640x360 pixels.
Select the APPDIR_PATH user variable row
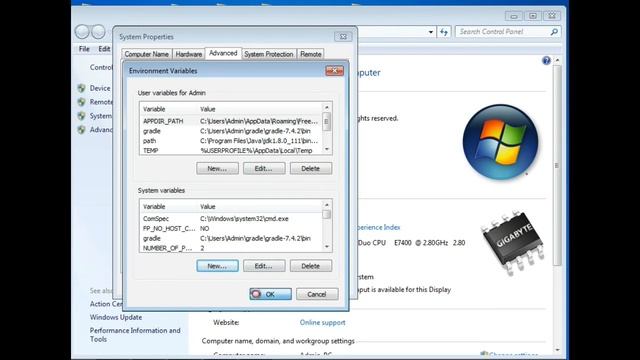[231, 121]
